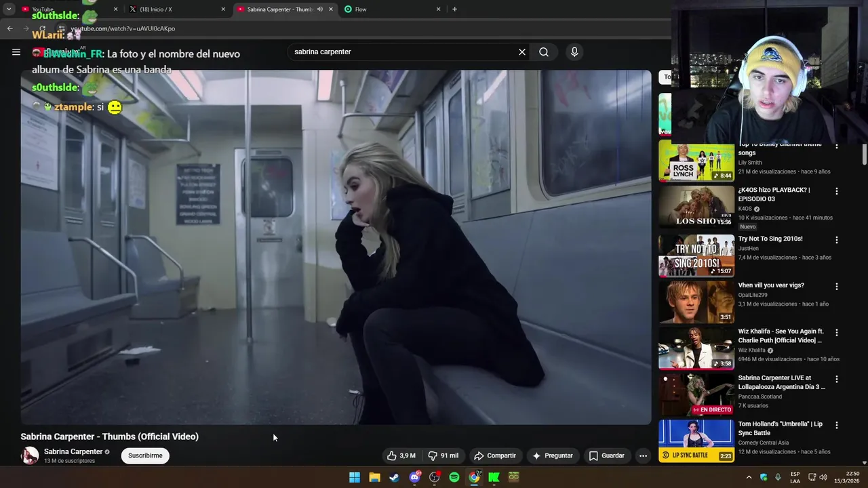Open File Explorer from the taskbar

374,477
